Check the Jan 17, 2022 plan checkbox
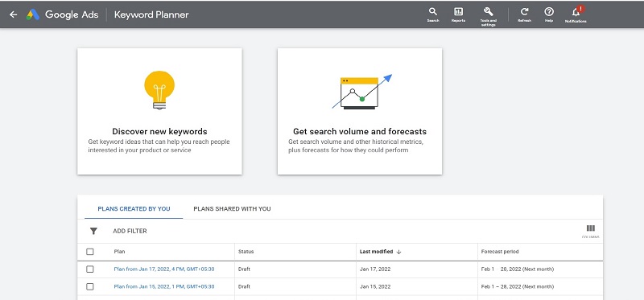Viewport: 644px width, 300px height. 90,269
